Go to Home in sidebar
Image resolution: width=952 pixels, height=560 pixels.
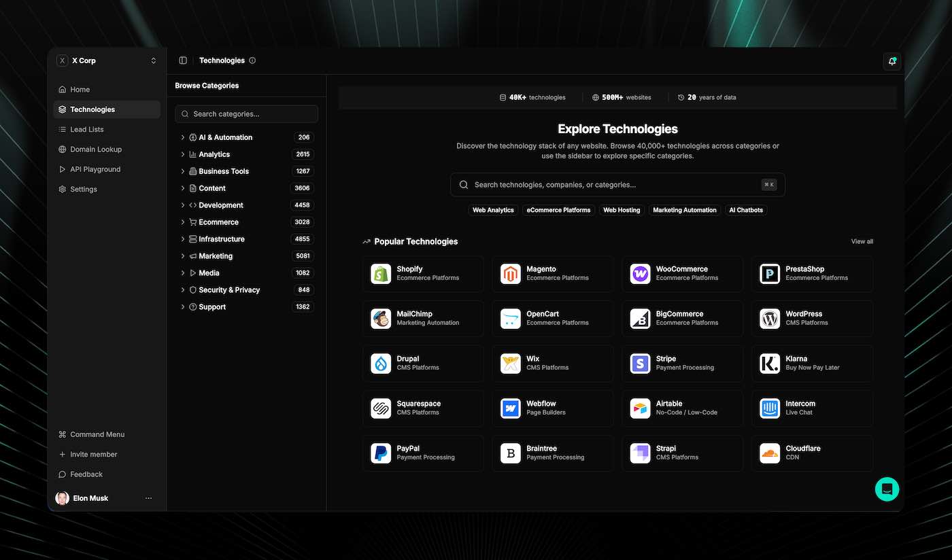[x=107, y=90]
